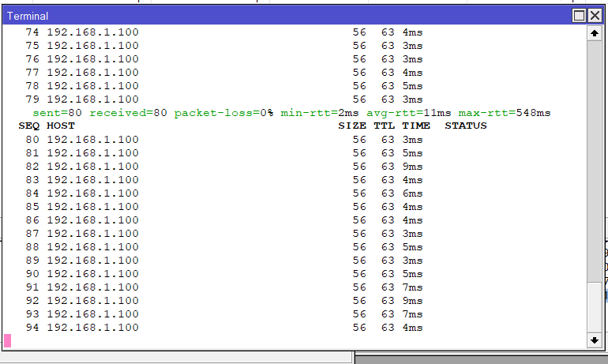Screen dimensions: 608x364
Task: Click host address in seq 93 row
Action: (x=92, y=314)
